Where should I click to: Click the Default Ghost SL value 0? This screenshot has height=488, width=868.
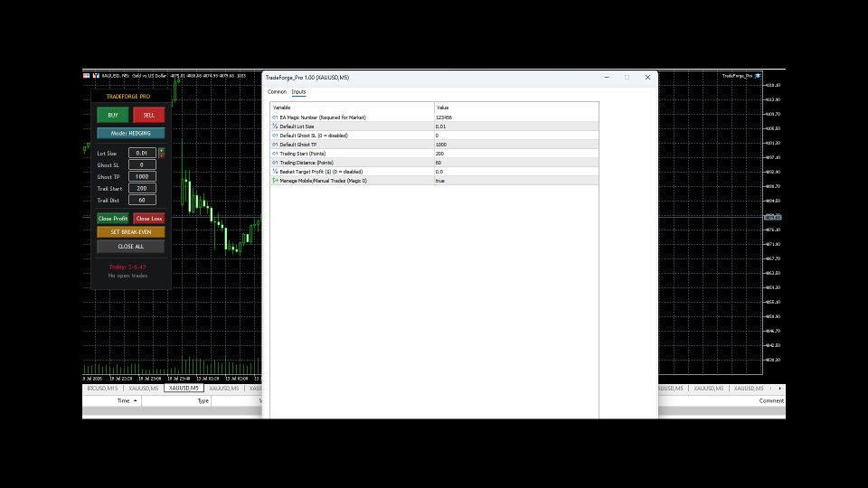pos(437,136)
